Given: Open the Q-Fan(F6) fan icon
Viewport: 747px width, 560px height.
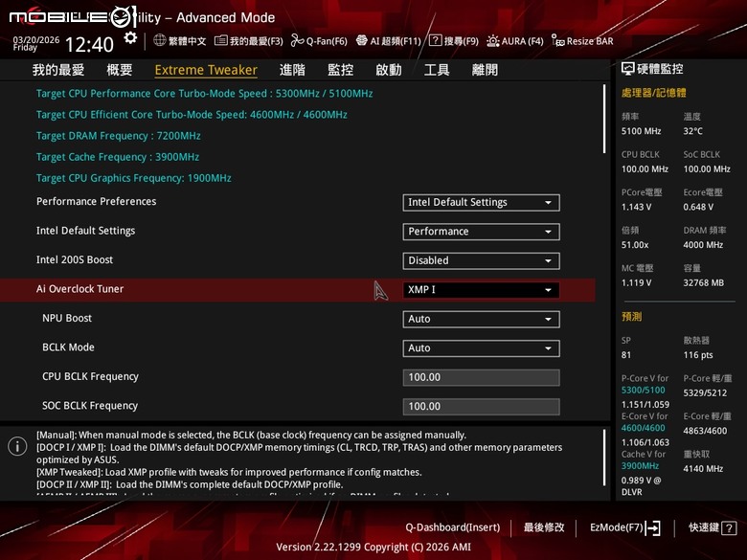Looking at the screenshot, I should pyautogui.click(x=297, y=40).
